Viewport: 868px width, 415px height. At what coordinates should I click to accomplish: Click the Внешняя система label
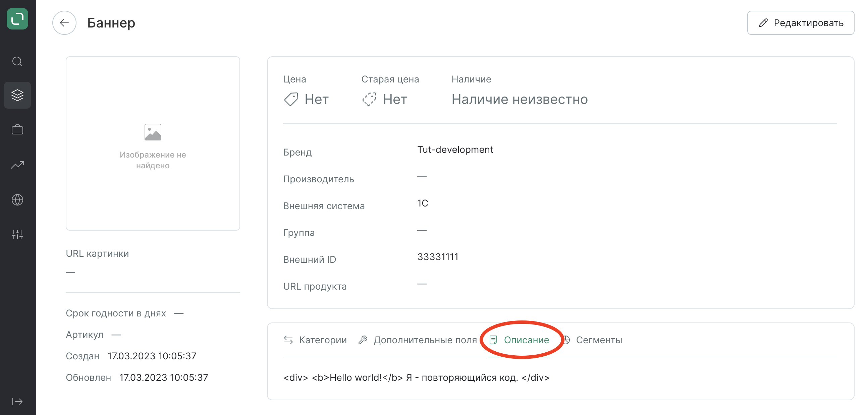click(324, 206)
